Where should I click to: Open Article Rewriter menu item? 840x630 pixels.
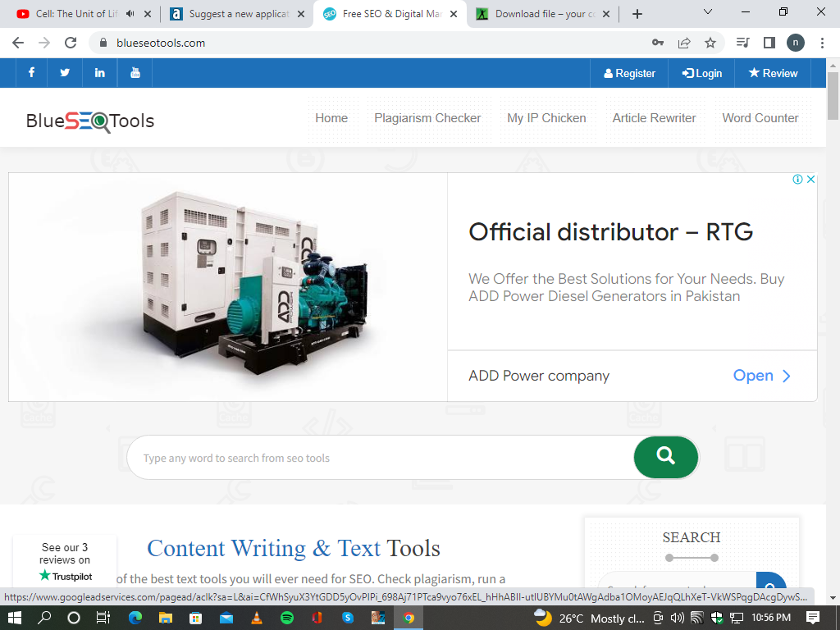(x=654, y=118)
